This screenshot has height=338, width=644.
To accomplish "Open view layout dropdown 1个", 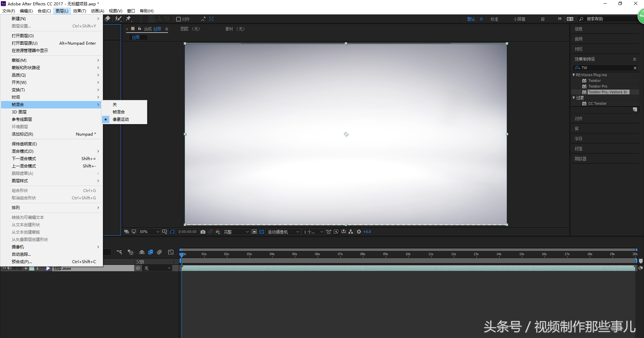I will (x=313, y=232).
